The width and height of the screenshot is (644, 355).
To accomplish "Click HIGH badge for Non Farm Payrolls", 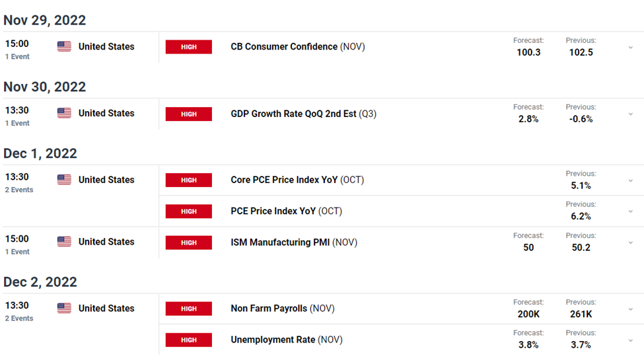I will [189, 309].
